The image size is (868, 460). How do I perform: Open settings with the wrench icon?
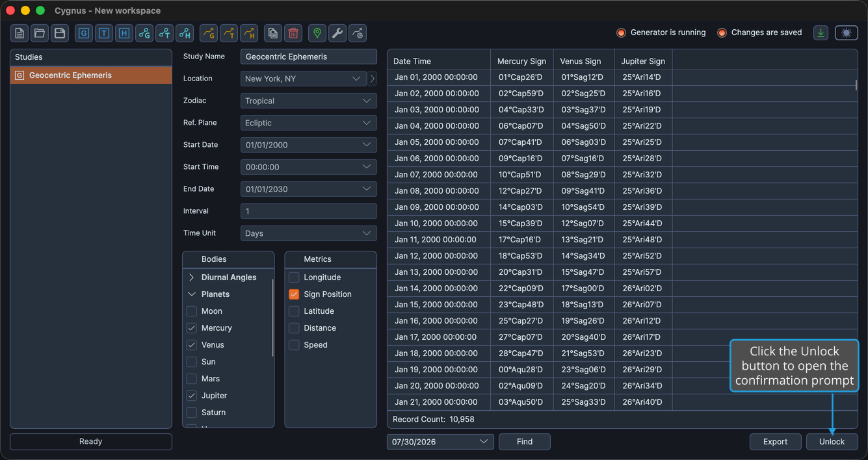337,33
